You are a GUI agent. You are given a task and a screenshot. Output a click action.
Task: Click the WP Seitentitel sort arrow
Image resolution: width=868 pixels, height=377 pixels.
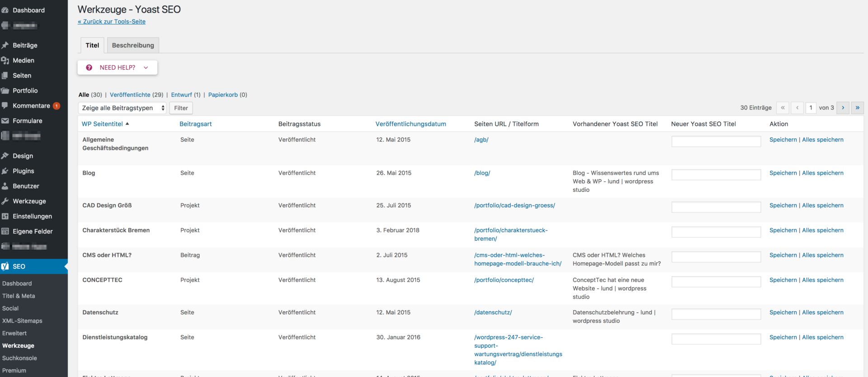point(127,124)
